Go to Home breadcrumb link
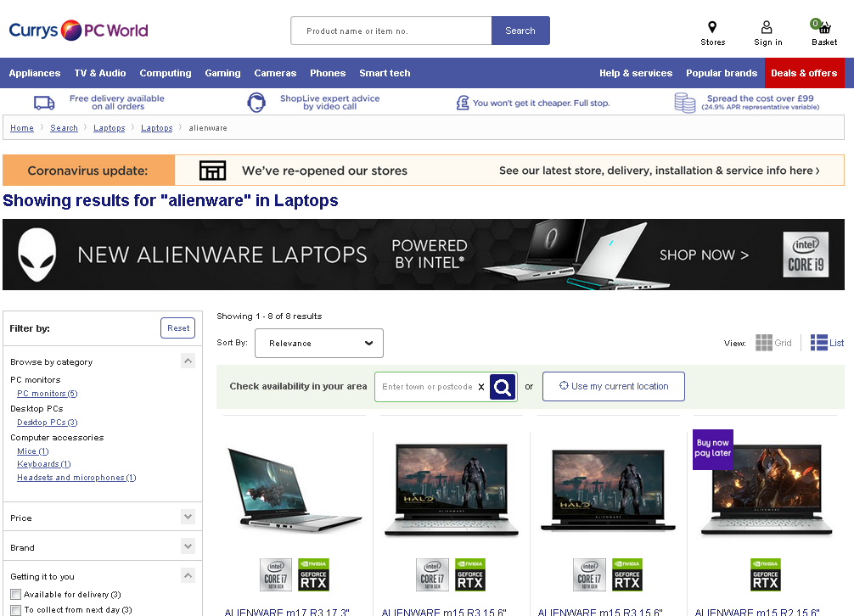This screenshot has width=854, height=616. [22, 128]
